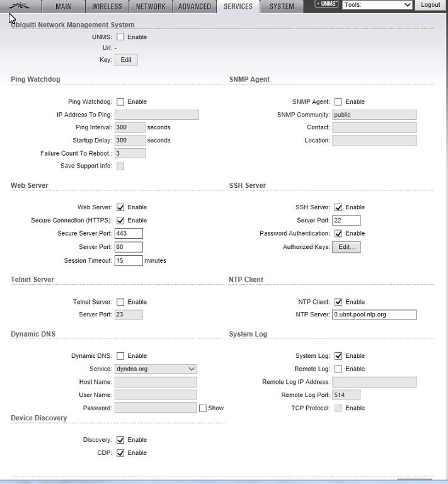Toggle the CDP Enable checkbox
This screenshot has width=448, height=484.
pos(120,453)
